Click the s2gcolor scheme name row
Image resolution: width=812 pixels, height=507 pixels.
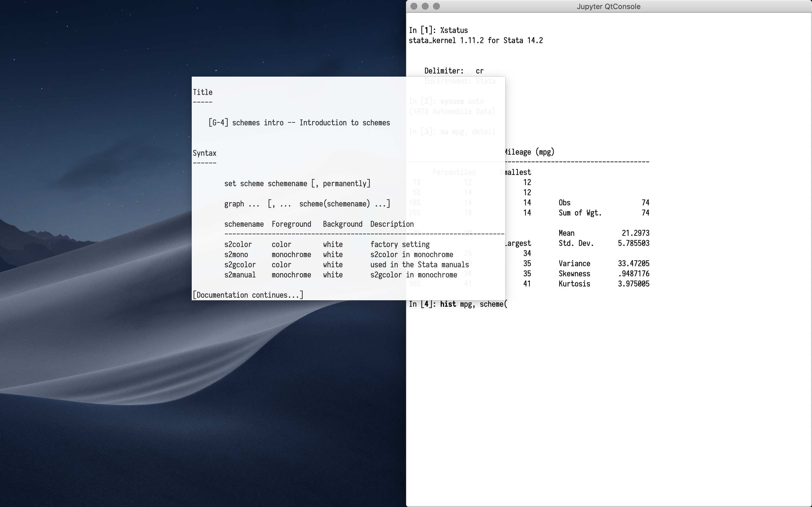pos(240,264)
